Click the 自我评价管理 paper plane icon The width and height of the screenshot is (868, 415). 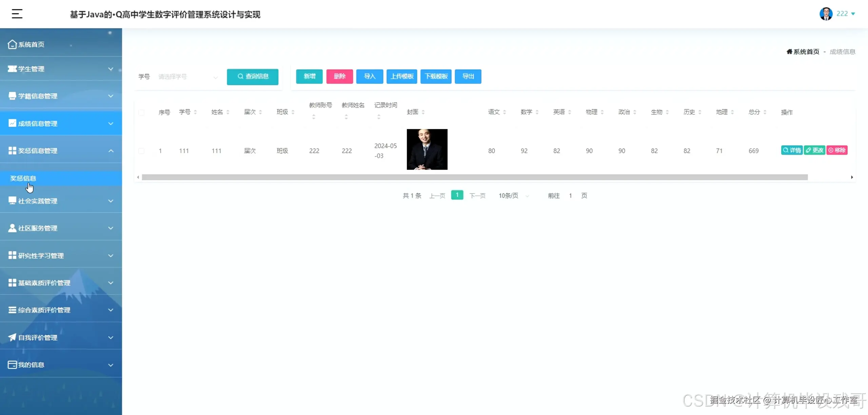pos(12,337)
